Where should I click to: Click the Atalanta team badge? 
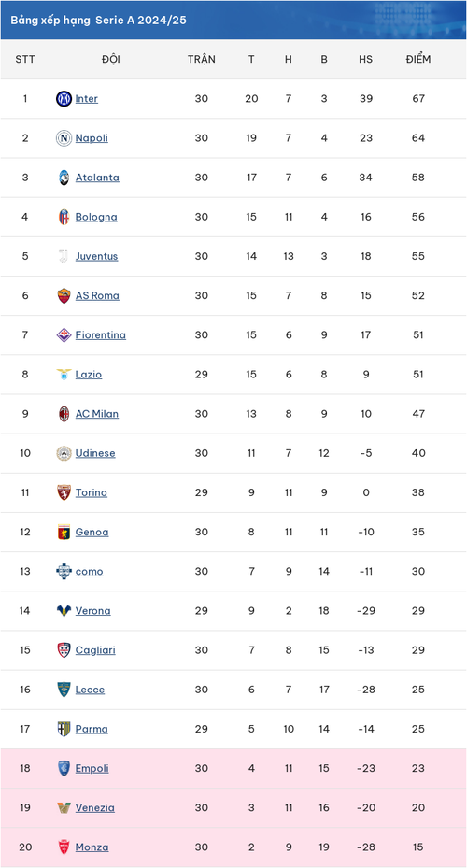click(x=64, y=178)
